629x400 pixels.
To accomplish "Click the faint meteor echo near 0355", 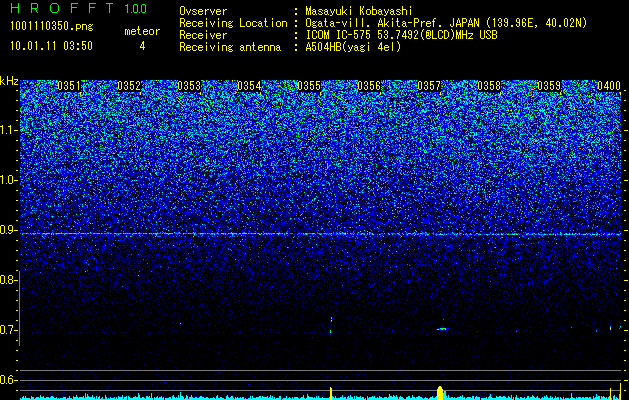I will (331, 324).
